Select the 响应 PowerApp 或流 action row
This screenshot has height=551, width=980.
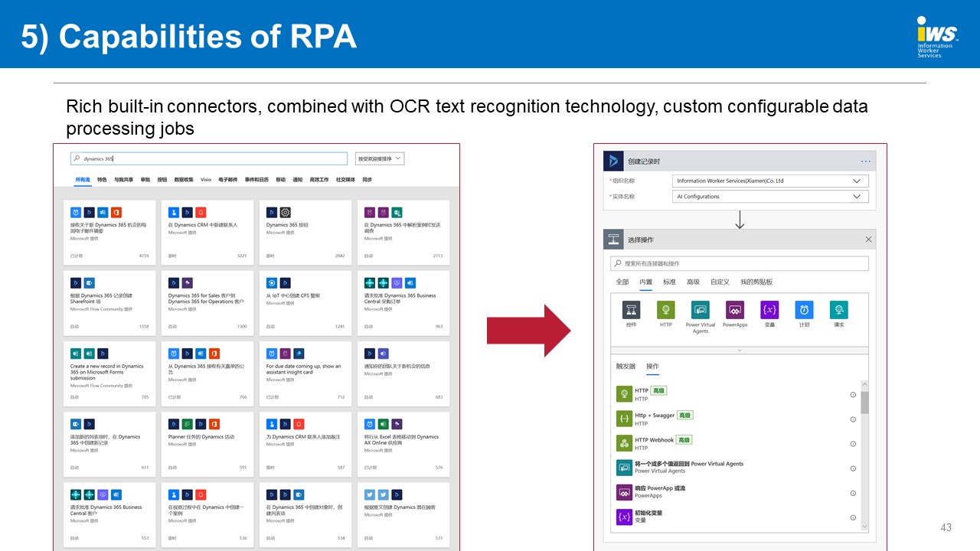pyautogui.click(x=735, y=492)
